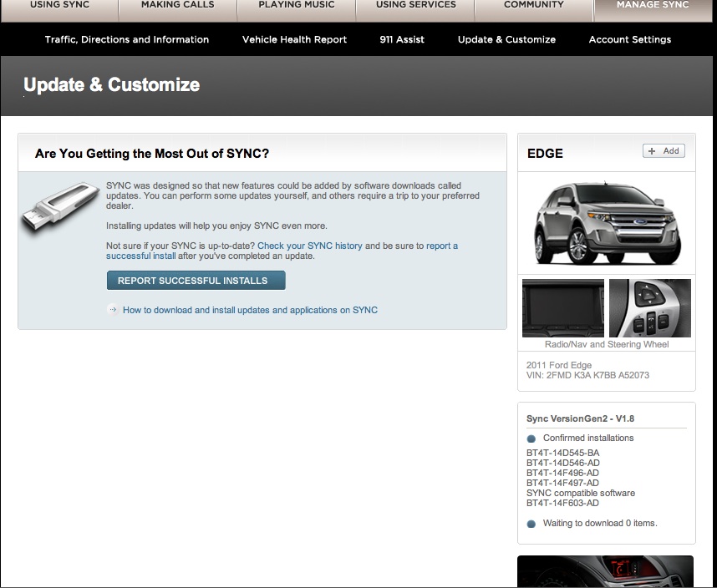Select the BT4T-14D546-AD installation entry
717x588 pixels.
pos(563,463)
